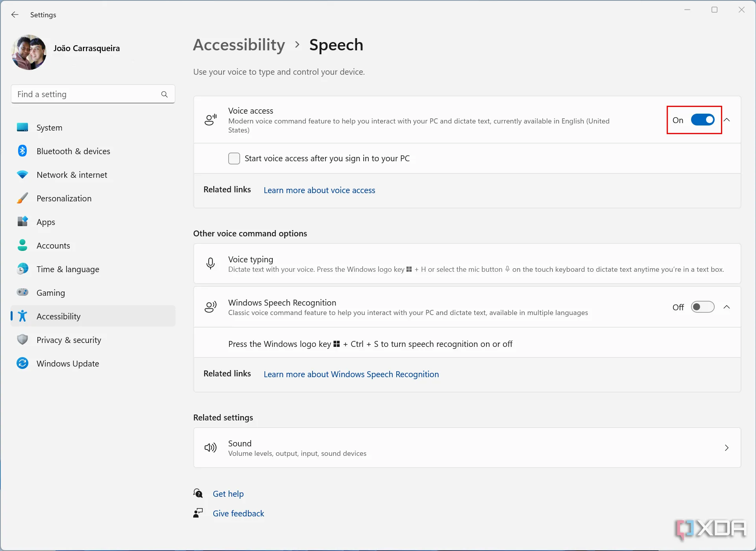Image resolution: width=756 pixels, height=551 pixels.
Task: Click the back arrow icon
Action: (x=15, y=15)
